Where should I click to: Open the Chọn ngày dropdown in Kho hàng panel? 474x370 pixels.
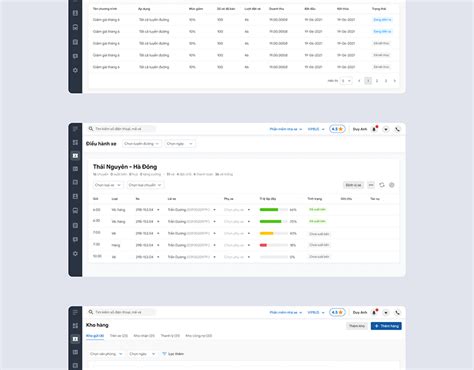[x=142, y=354]
